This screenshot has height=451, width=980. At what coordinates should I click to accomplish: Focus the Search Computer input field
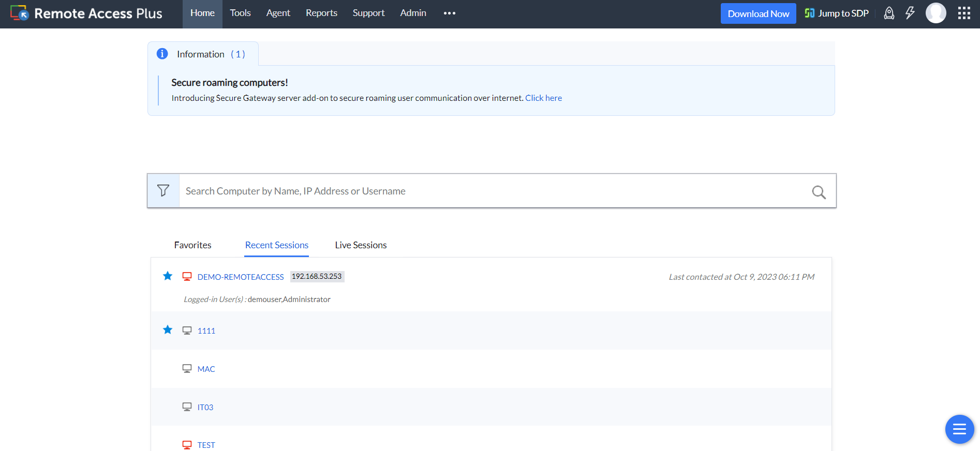(x=495, y=191)
